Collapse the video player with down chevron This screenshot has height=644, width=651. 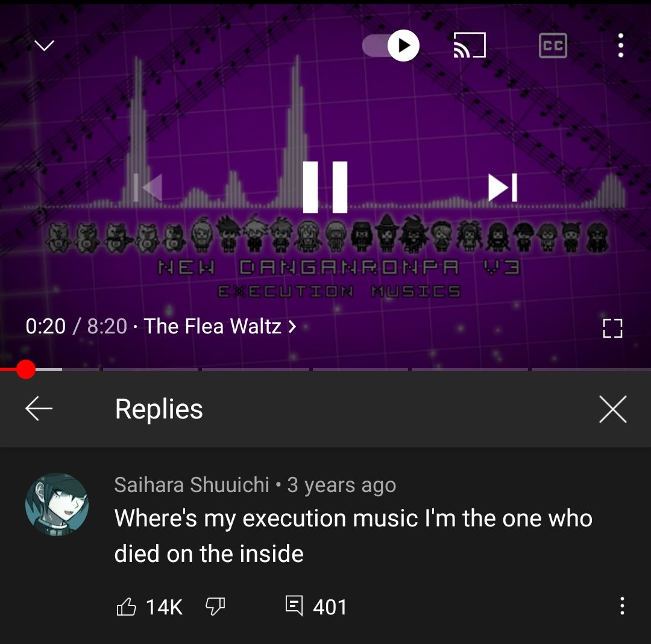[x=44, y=45]
